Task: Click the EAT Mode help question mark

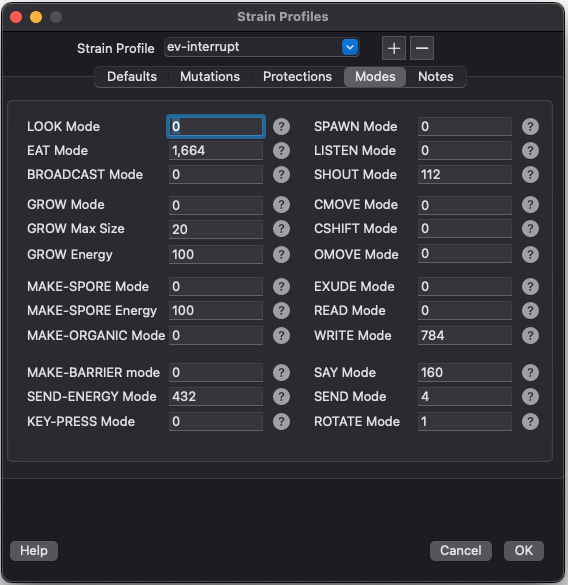Action: click(x=281, y=151)
